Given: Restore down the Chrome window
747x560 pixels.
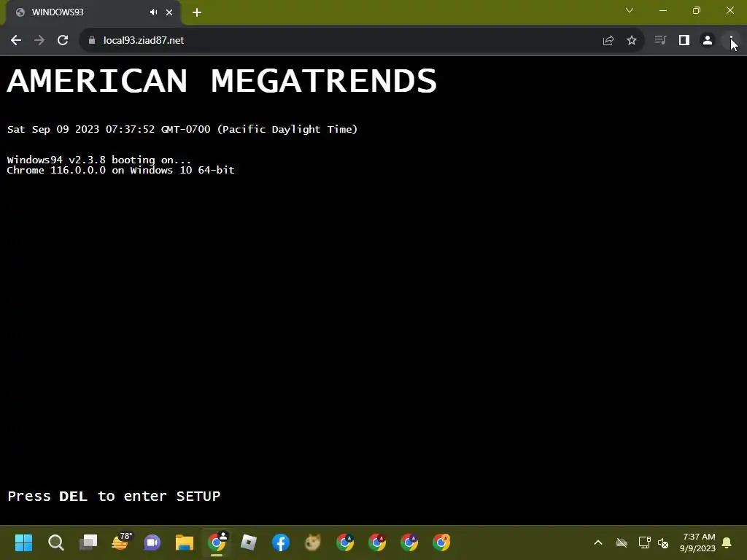Looking at the screenshot, I should click(697, 10).
